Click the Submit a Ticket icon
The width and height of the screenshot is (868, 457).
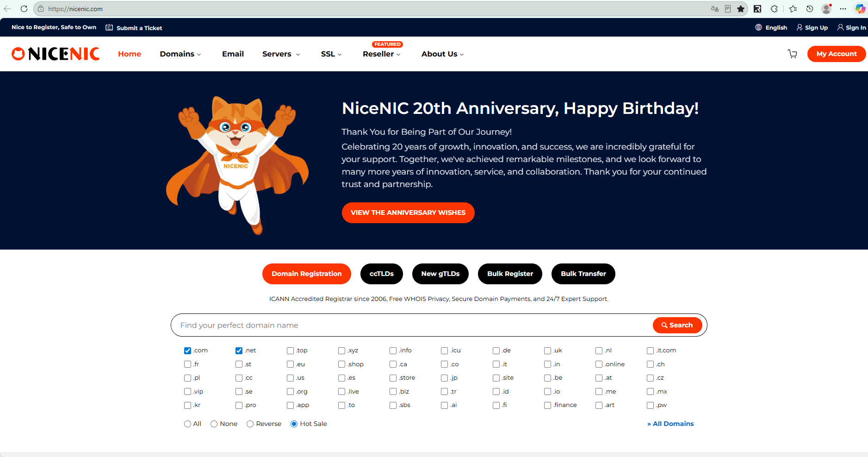tap(109, 28)
